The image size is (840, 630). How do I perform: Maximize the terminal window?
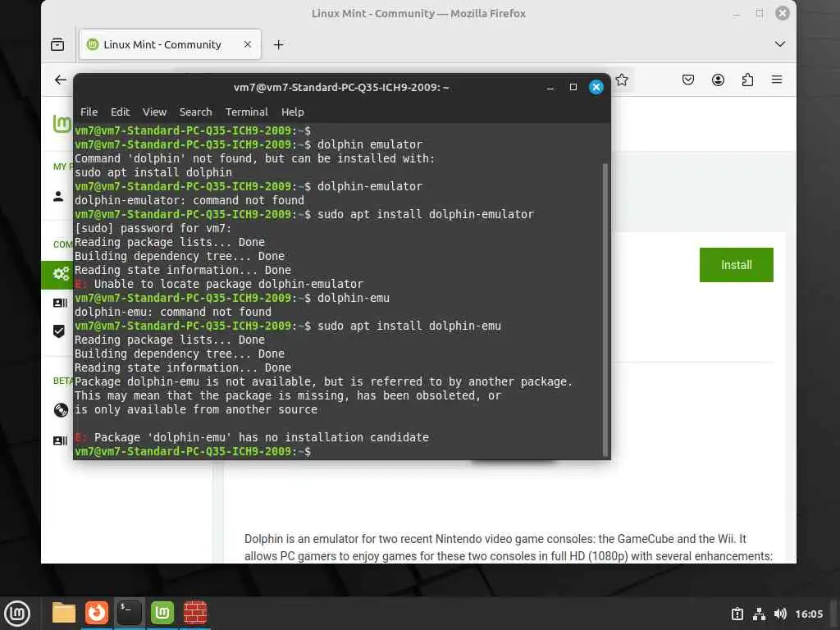pos(573,87)
